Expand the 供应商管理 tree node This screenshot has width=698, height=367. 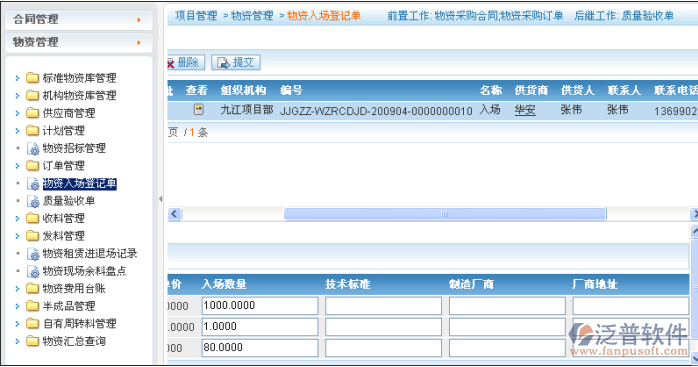pos(17,113)
